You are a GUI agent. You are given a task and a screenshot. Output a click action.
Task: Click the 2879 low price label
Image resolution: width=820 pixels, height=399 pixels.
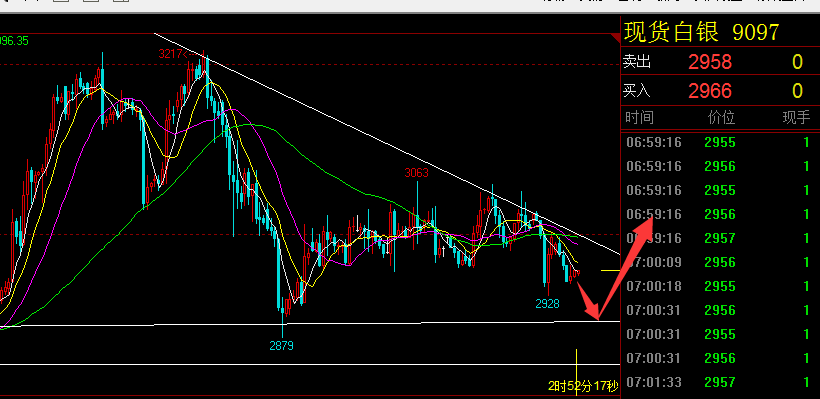coord(281,345)
